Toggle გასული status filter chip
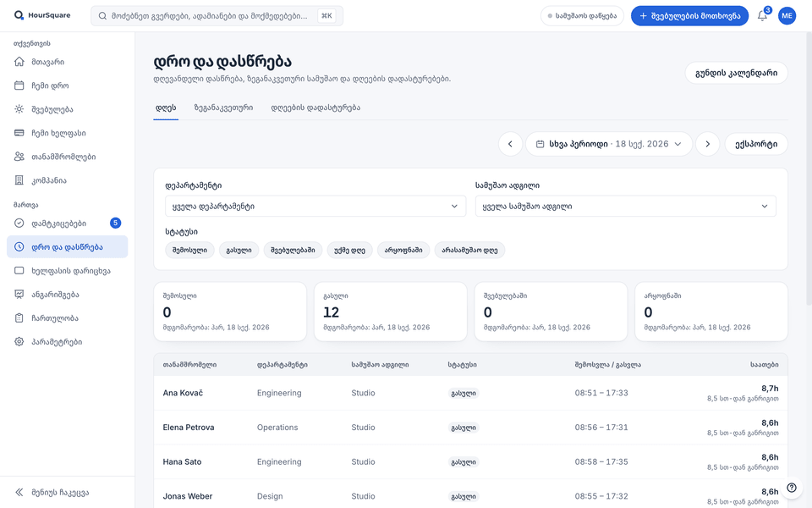The width and height of the screenshot is (812, 508). (239, 250)
